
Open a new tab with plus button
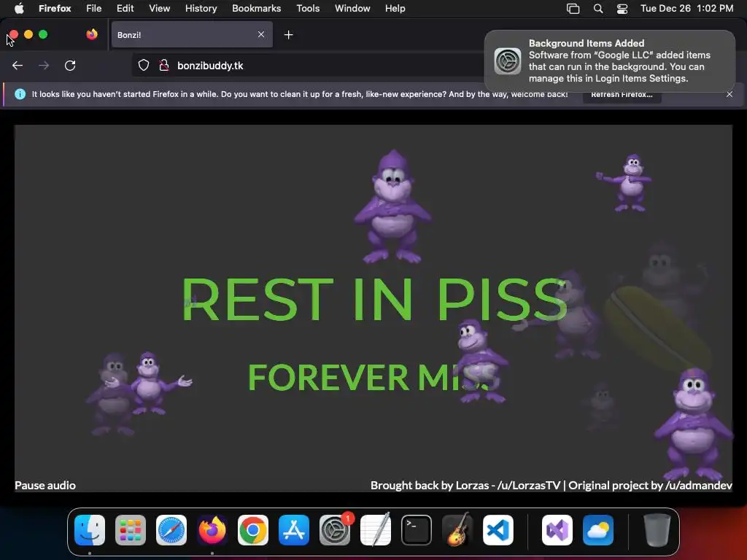288,35
